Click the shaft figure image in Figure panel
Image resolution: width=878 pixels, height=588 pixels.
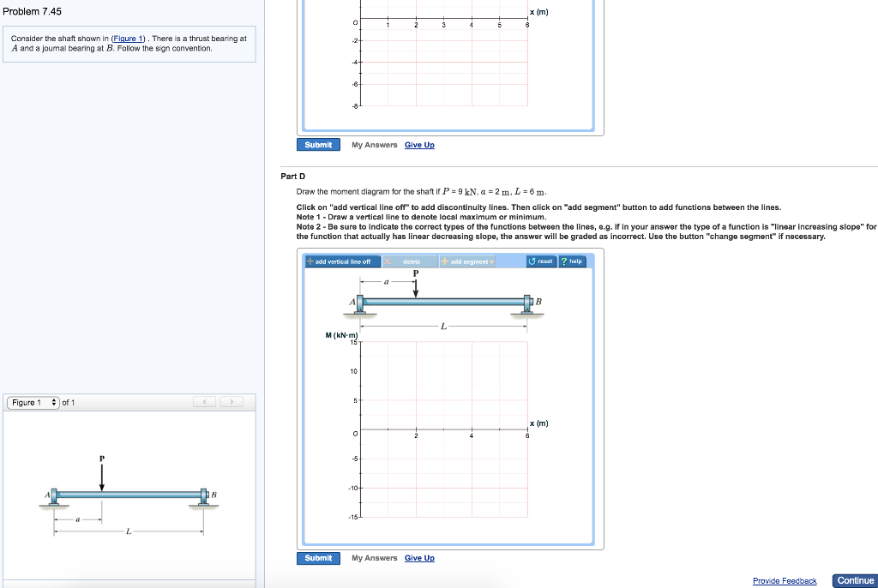pos(129,497)
